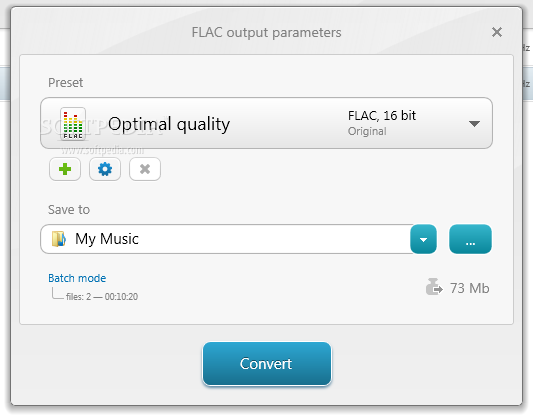The width and height of the screenshot is (533, 418).
Task: Click the 73 Mb output size label
Action: click(470, 288)
